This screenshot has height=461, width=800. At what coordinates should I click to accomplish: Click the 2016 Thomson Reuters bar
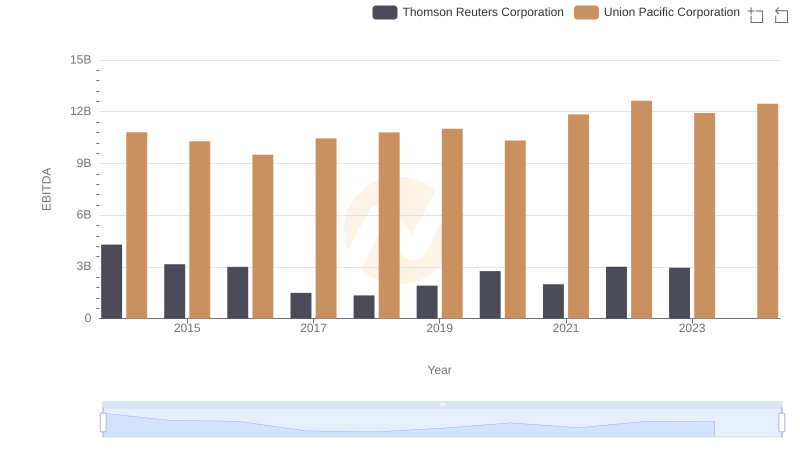pos(238,293)
